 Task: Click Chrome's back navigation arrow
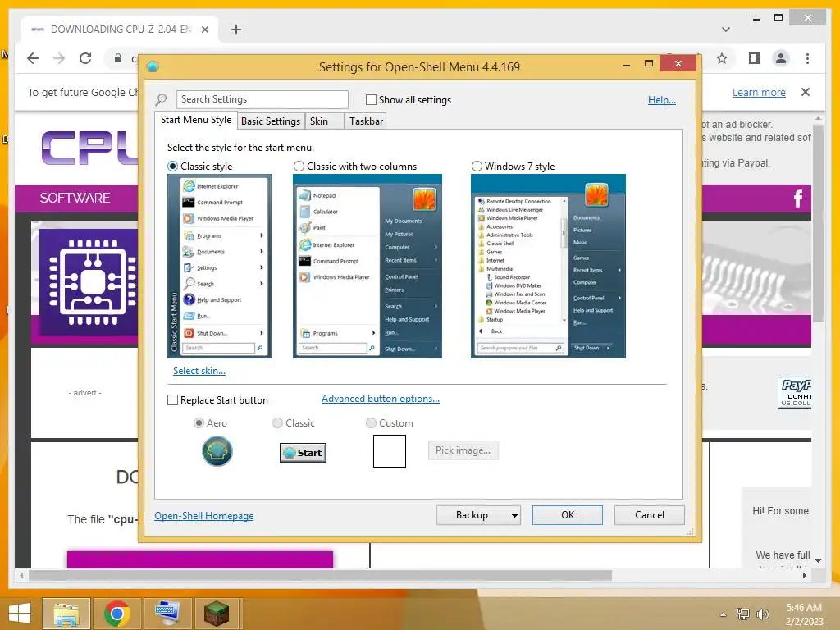[x=33, y=58]
